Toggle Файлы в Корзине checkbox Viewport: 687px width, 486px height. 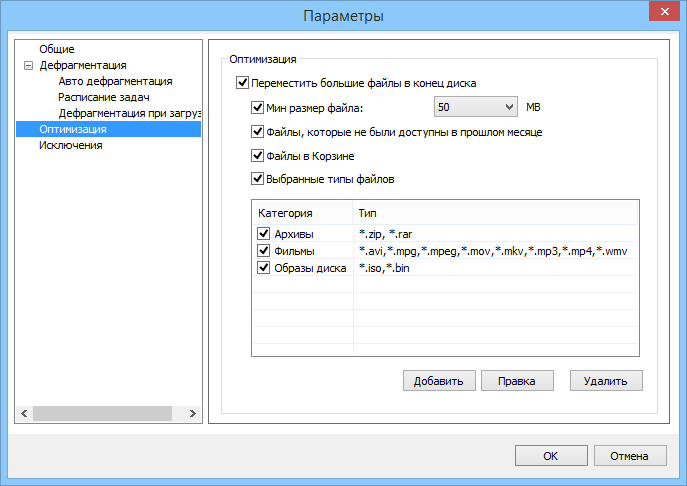[x=257, y=156]
